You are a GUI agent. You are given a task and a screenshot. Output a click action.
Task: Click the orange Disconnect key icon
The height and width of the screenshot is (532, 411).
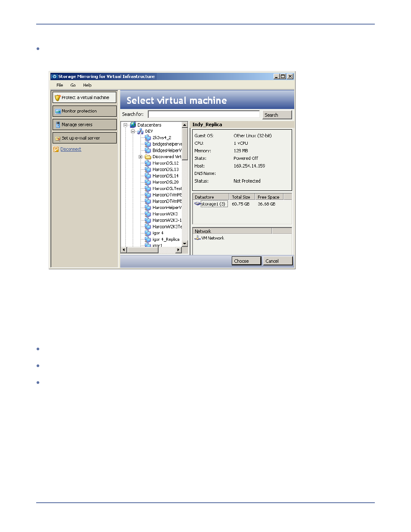point(56,149)
